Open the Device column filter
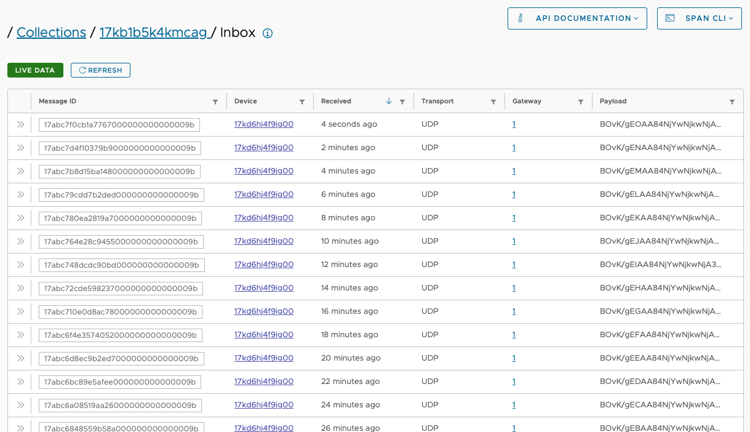The height and width of the screenshot is (432, 750). (302, 102)
